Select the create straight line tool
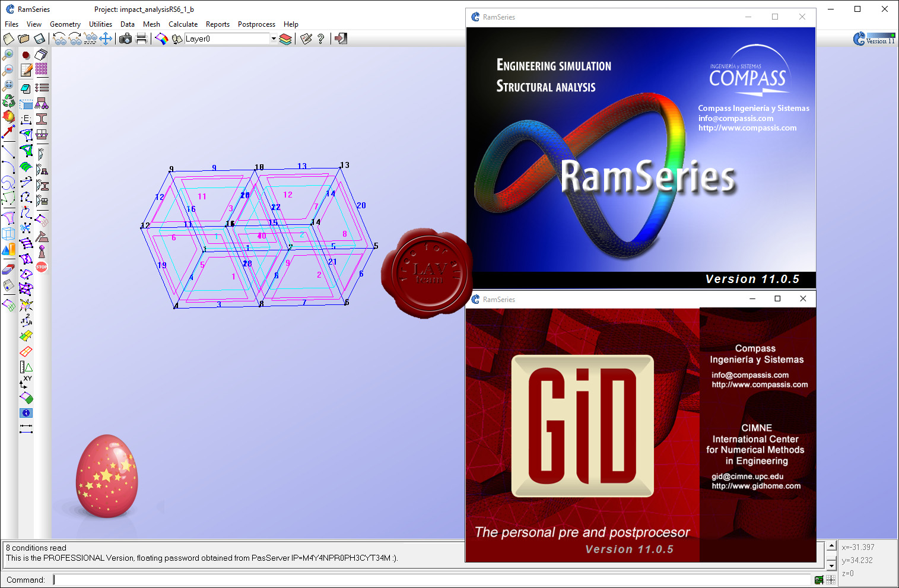This screenshot has width=899, height=588. 8,151
